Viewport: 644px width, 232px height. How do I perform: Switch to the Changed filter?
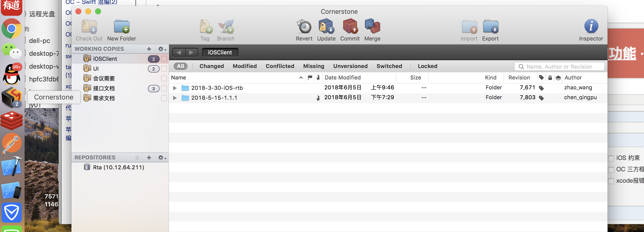pos(211,66)
